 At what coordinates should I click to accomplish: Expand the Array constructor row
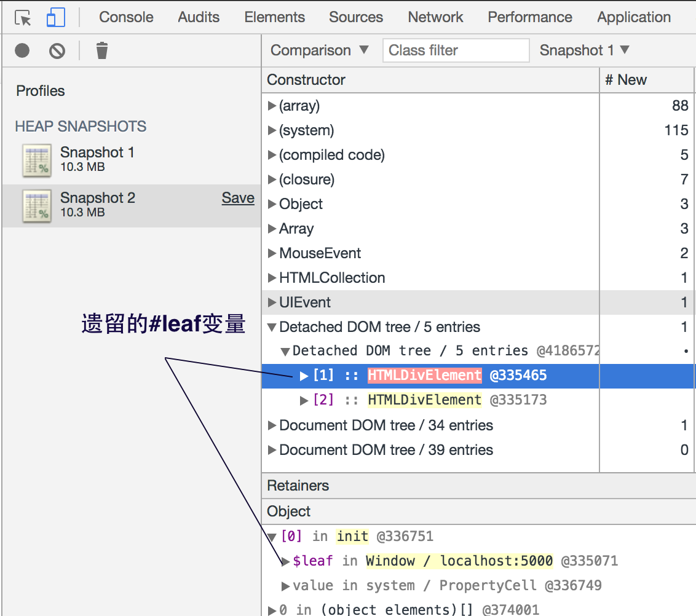click(272, 229)
